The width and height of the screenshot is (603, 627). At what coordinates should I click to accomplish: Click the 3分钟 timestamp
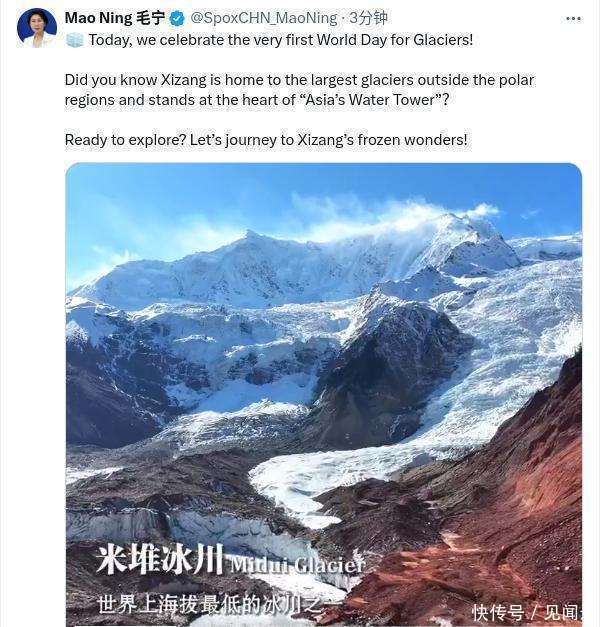click(368, 18)
